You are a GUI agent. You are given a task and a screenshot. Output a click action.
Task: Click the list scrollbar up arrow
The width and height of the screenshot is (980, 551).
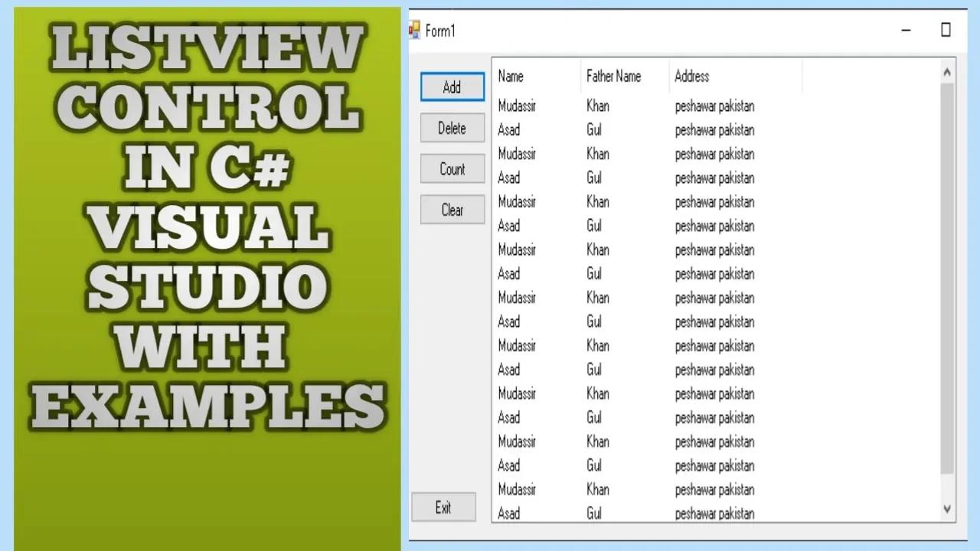click(x=947, y=73)
